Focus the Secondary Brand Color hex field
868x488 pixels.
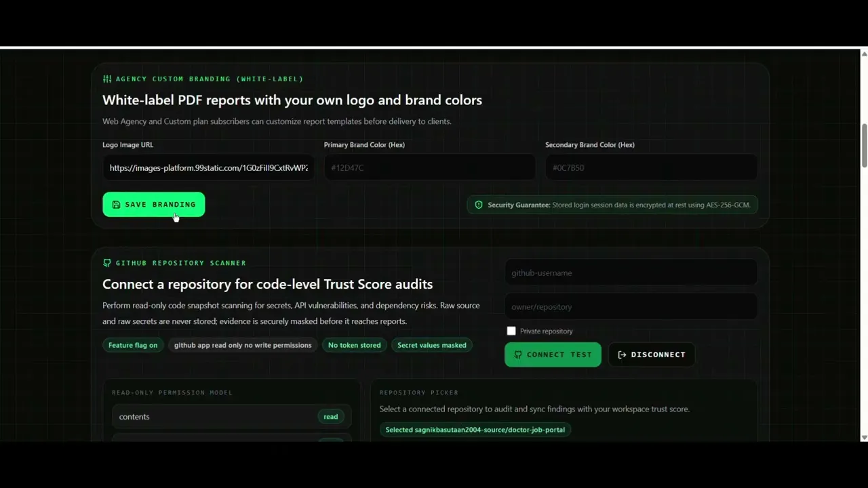651,167
